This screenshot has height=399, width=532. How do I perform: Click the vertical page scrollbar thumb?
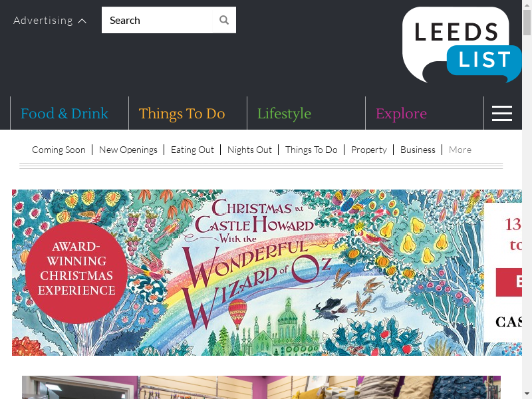[x=527, y=23]
